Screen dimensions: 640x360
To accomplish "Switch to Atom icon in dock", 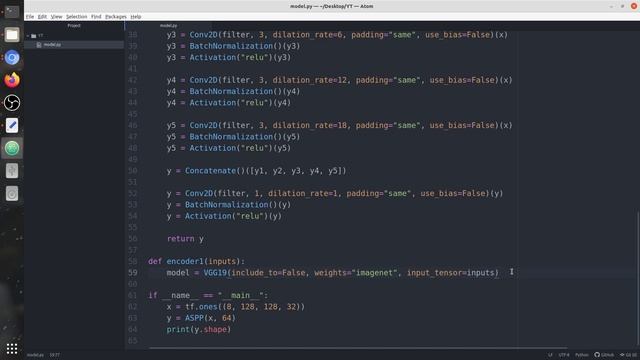I will point(12,148).
